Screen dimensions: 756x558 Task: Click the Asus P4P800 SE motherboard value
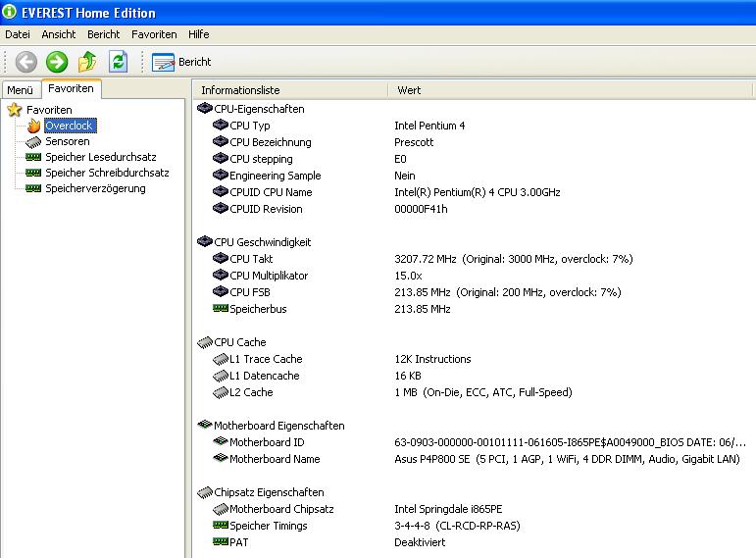567,459
